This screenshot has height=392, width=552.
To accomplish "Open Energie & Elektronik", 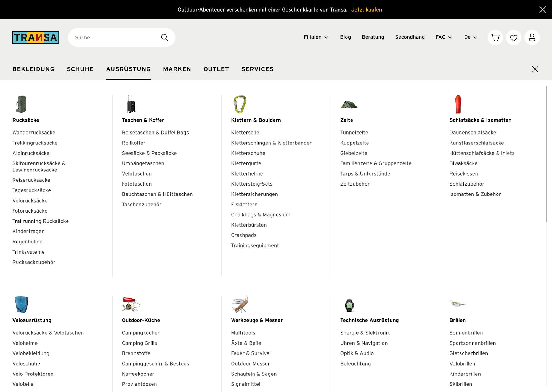I will pos(365,333).
